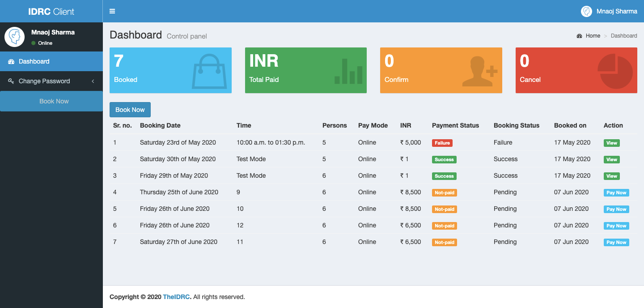Click the Book Now button in the sidebar
Screen dimensions: 644x308
[54, 101]
